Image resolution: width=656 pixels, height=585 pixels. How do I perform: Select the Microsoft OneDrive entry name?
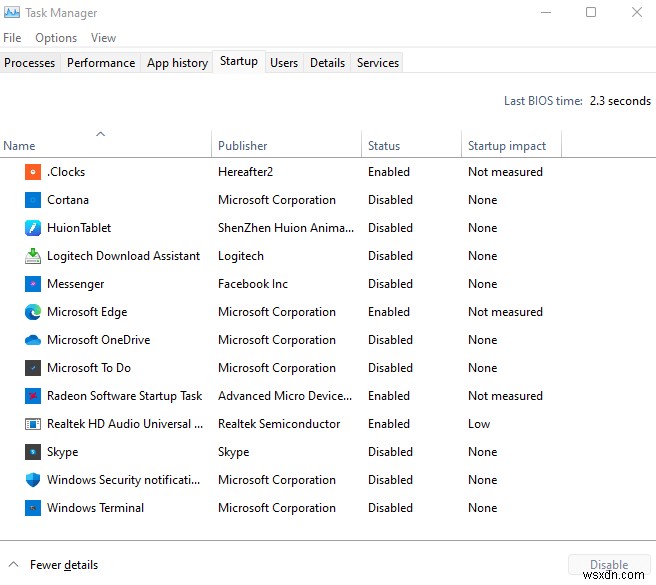99,340
